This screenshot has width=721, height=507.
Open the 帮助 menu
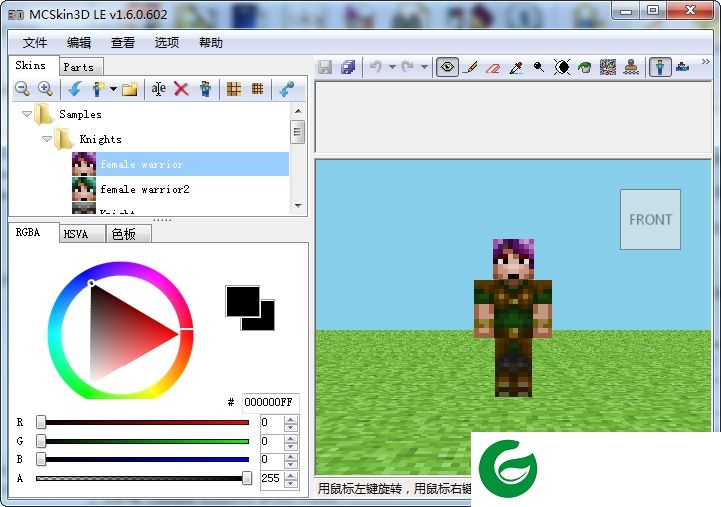point(211,43)
